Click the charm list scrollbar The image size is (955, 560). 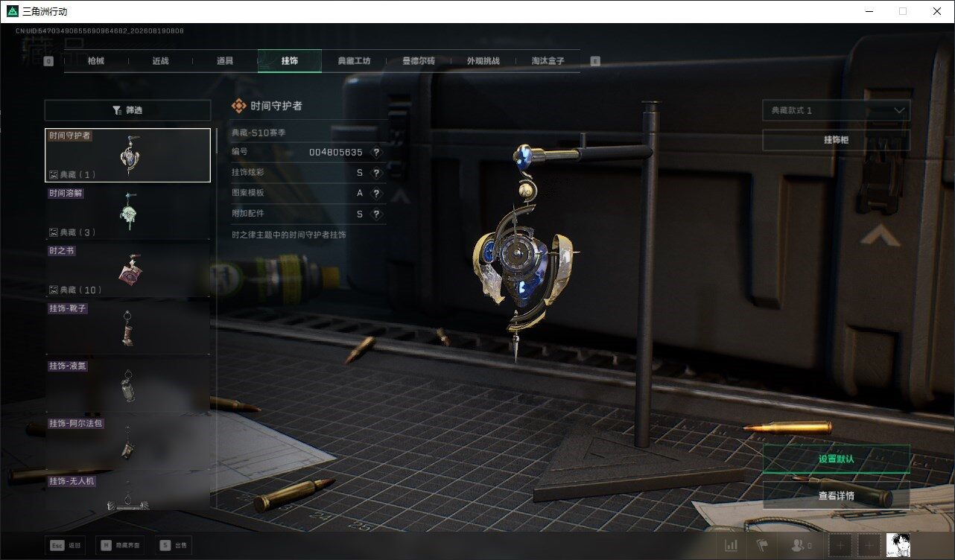tap(217, 140)
